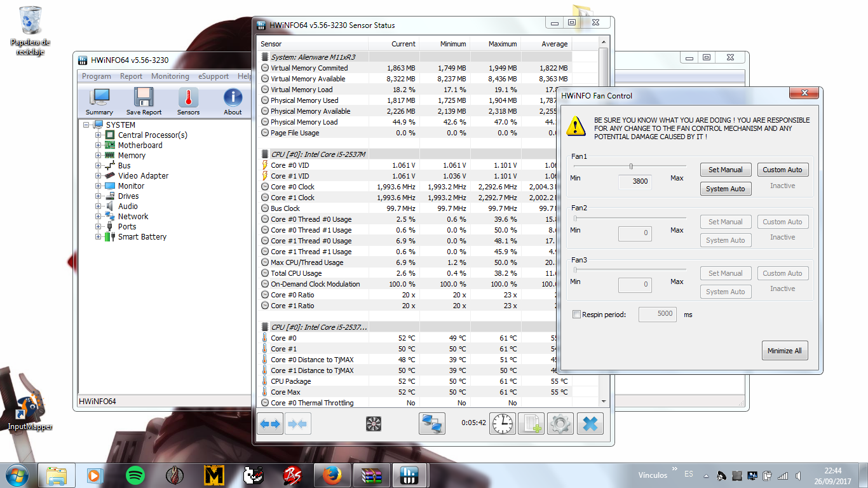Viewport: 868px width, 488px height.
Task: Close sensors with the blue X icon
Action: click(x=590, y=424)
